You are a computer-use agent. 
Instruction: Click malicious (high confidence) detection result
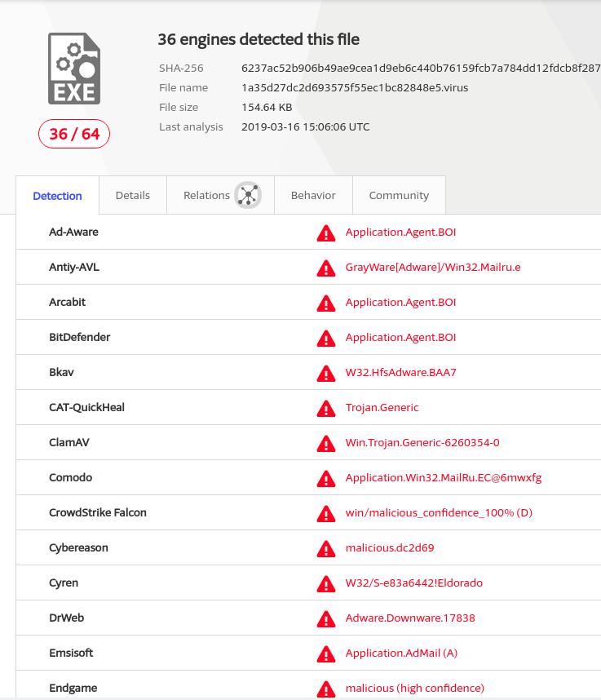click(415, 688)
